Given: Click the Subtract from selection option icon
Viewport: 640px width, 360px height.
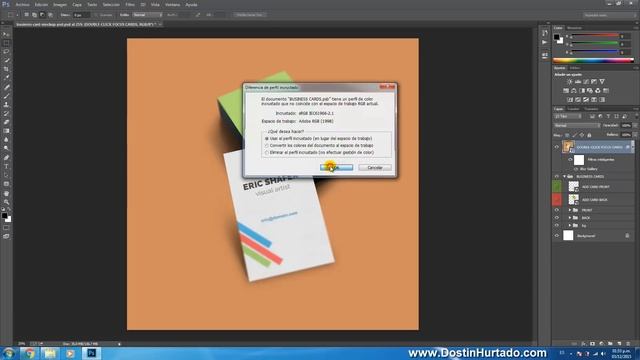Looking at the screenshot, I should click(x=42, y=15).
